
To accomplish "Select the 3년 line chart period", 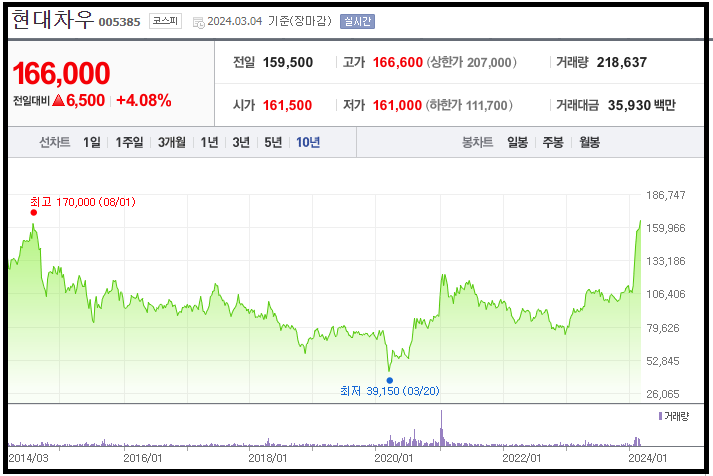I will point(241,142).
